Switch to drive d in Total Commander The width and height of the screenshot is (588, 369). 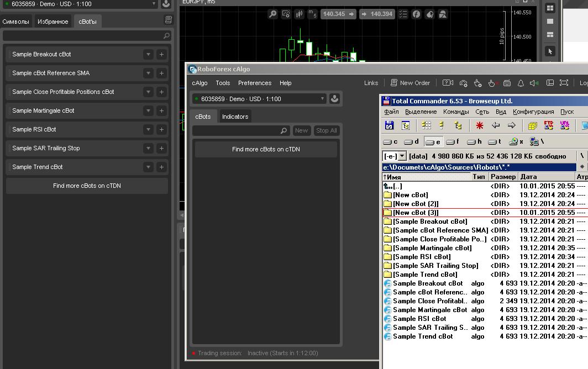tap(411, 142)
